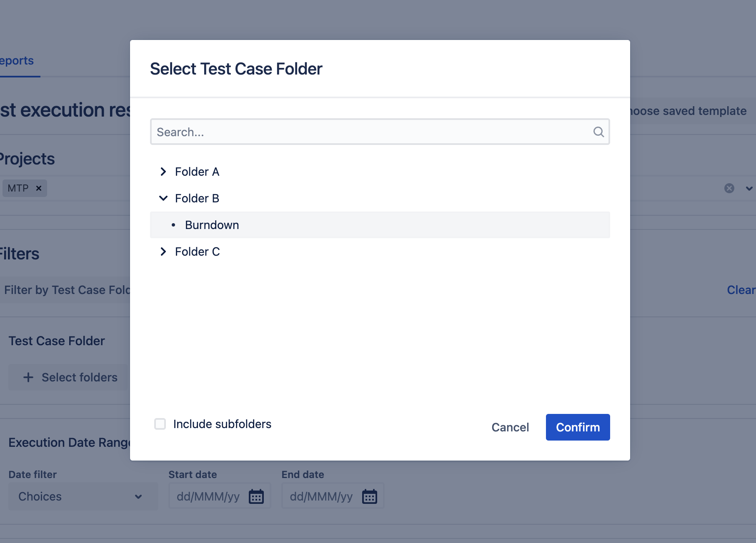756x543 pixels.
Task: Open the End date calendar picker
Action: tap(370, 496)
